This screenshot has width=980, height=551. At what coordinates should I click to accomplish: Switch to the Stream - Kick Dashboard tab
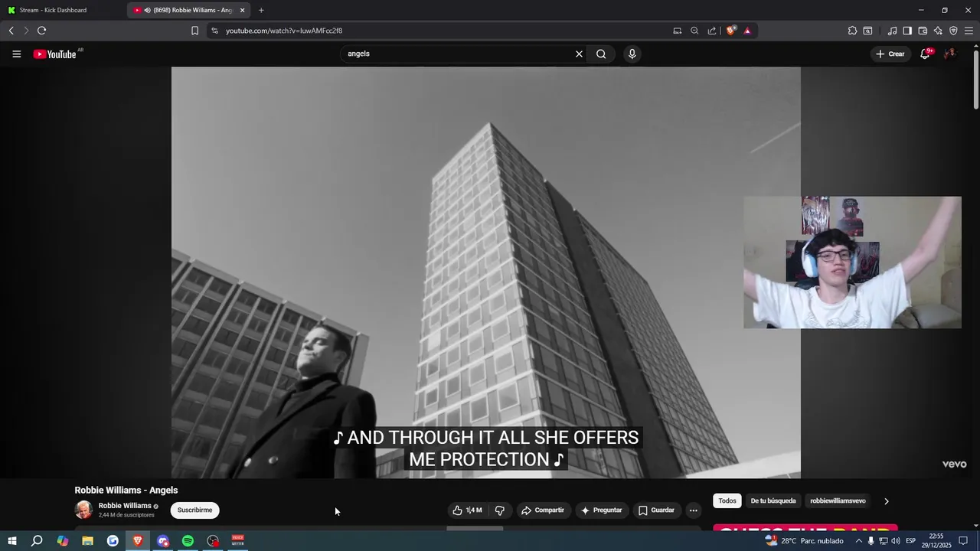(63, 10)
